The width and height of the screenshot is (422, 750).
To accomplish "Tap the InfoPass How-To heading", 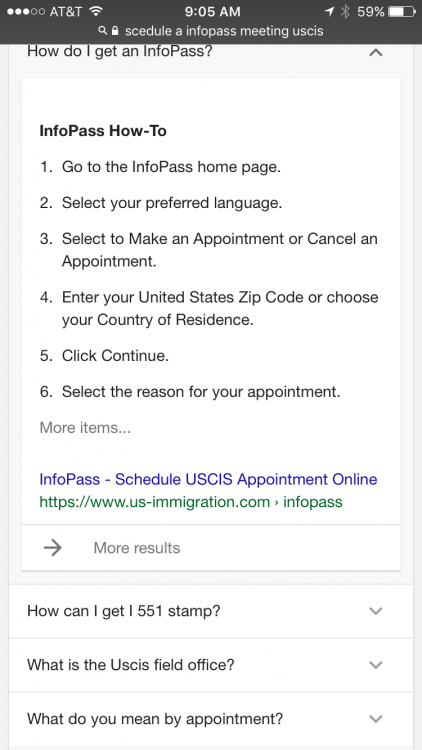I will (x=103, y=131).
